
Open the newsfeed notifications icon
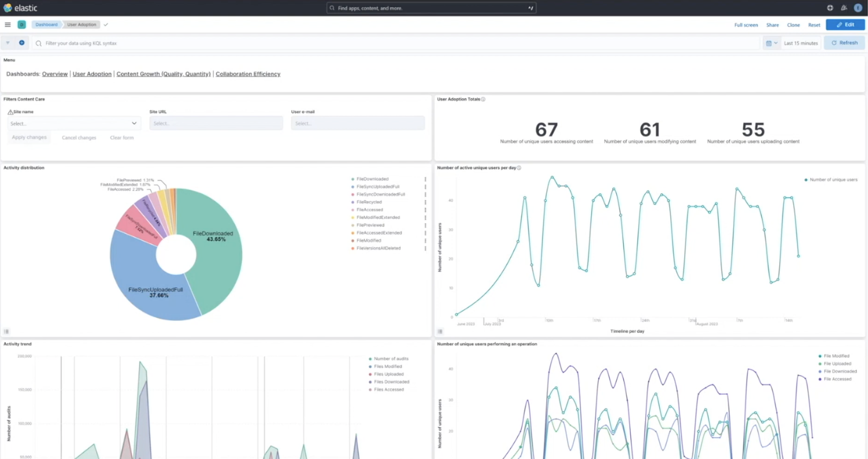click(844, 8)
